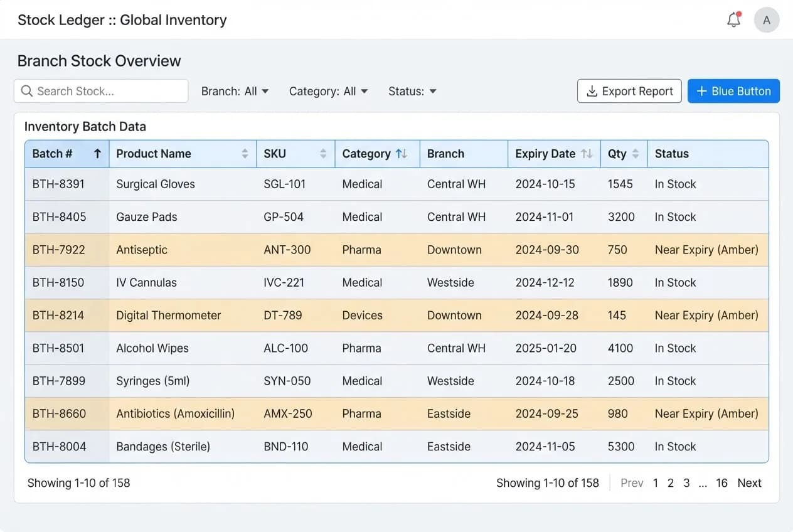
Task: Sort using the Category column arrows
Action: tap(402, 154)
